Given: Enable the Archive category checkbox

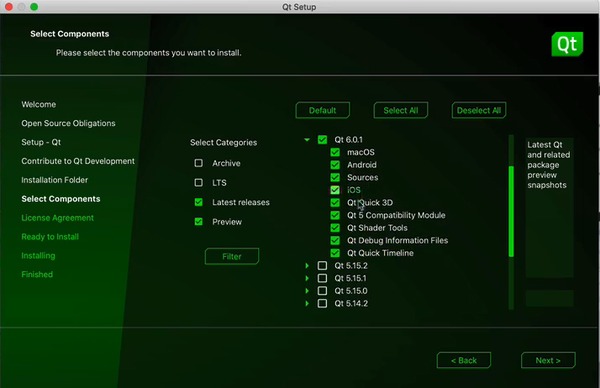Looking at the screenshot, I should click(x=199, y=163).
